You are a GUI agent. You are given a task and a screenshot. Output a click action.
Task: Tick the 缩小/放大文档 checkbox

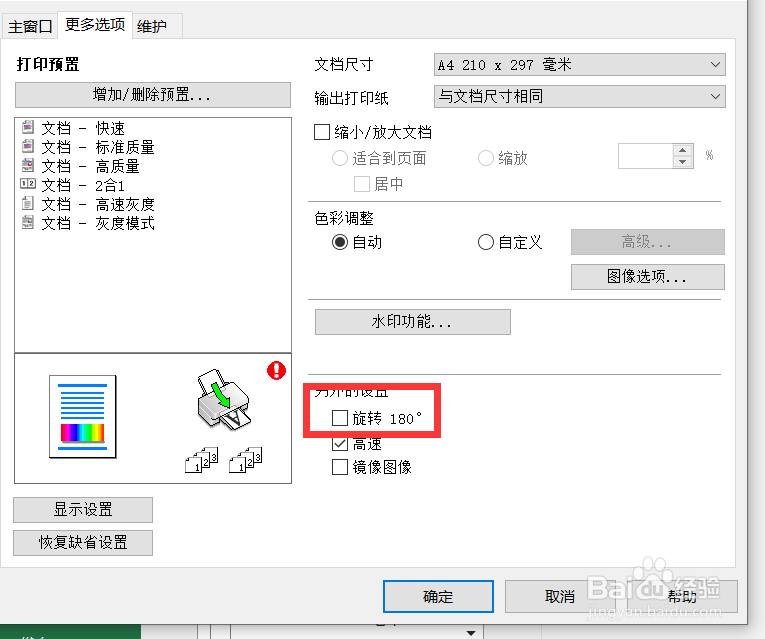(x=322, y=132)
